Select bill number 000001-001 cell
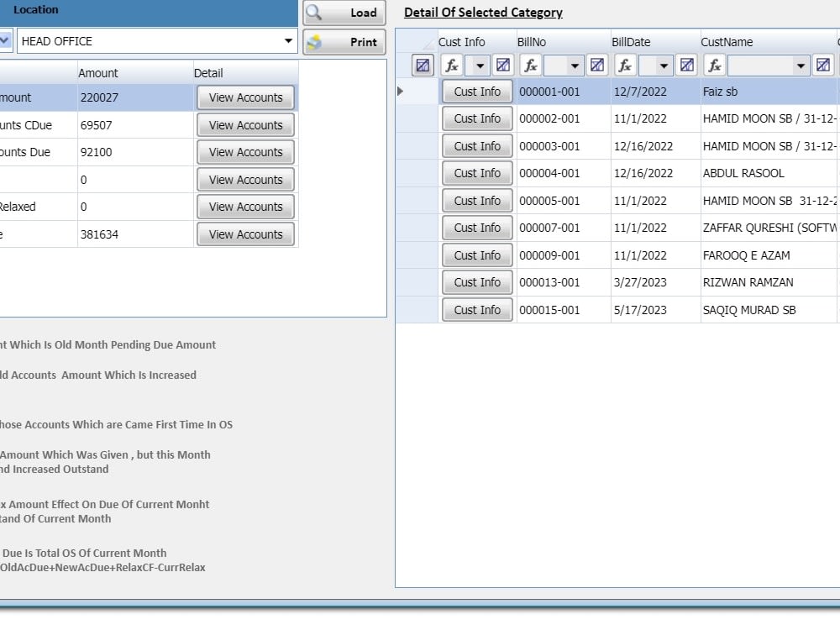The width and height of the screenshot is (840, 630). (564, 92)
